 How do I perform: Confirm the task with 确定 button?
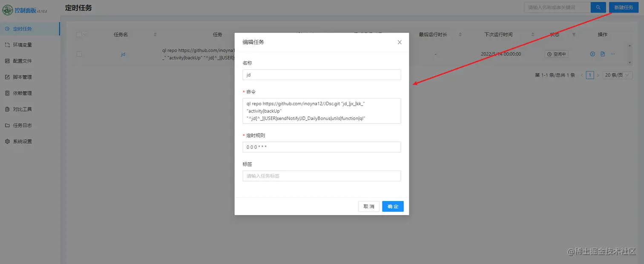click(393, 207)
